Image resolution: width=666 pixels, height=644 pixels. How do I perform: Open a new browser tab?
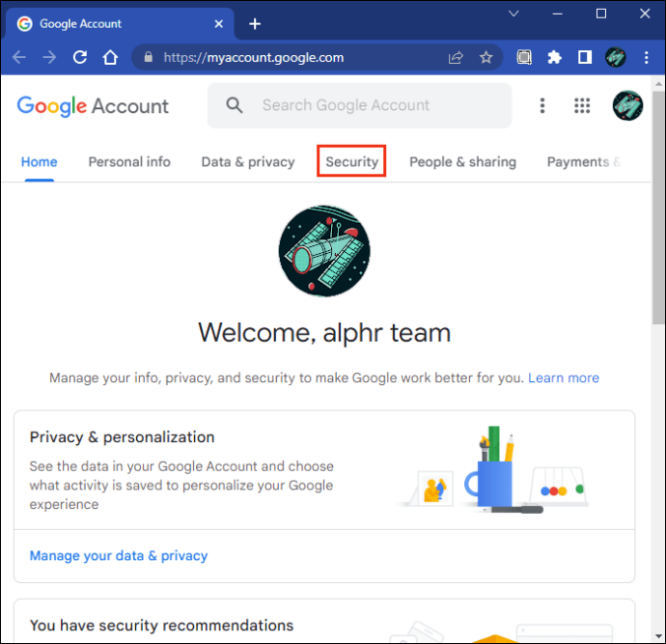(x=255, y=24)
